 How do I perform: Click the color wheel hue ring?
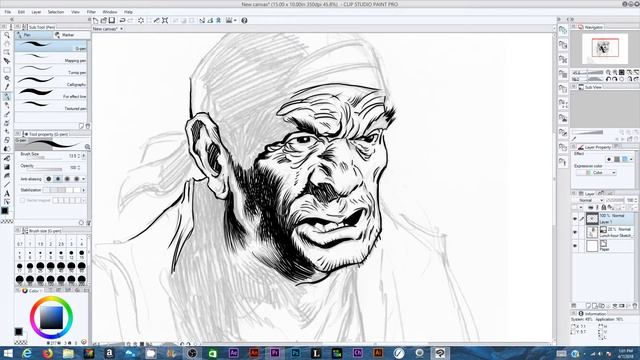click(x=51, y=300)
